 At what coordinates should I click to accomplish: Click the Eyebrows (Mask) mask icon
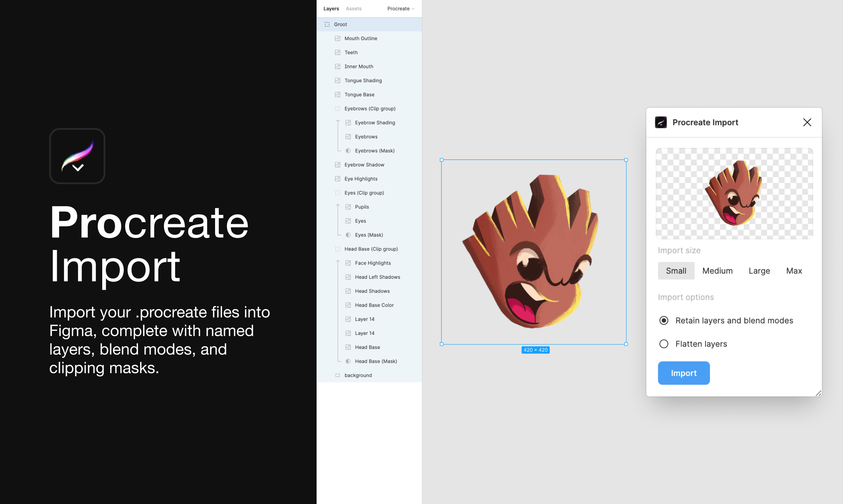tap(348, 151)
